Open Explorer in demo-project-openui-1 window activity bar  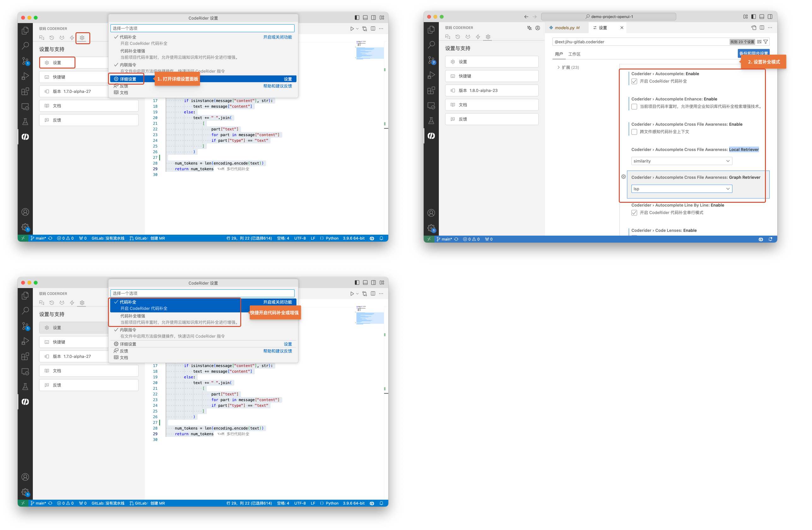(x=431, y=30)
